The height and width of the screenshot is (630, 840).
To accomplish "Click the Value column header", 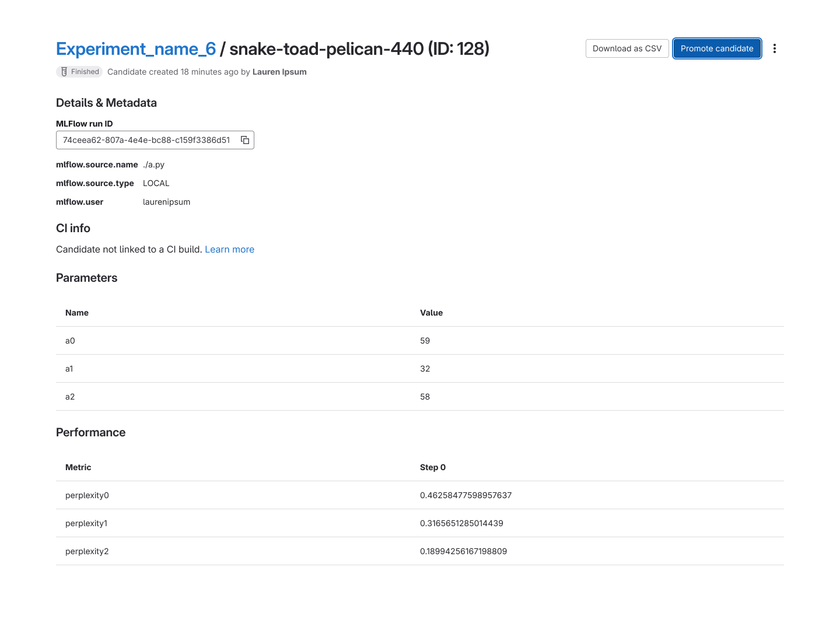I will [x=431, y=313].
